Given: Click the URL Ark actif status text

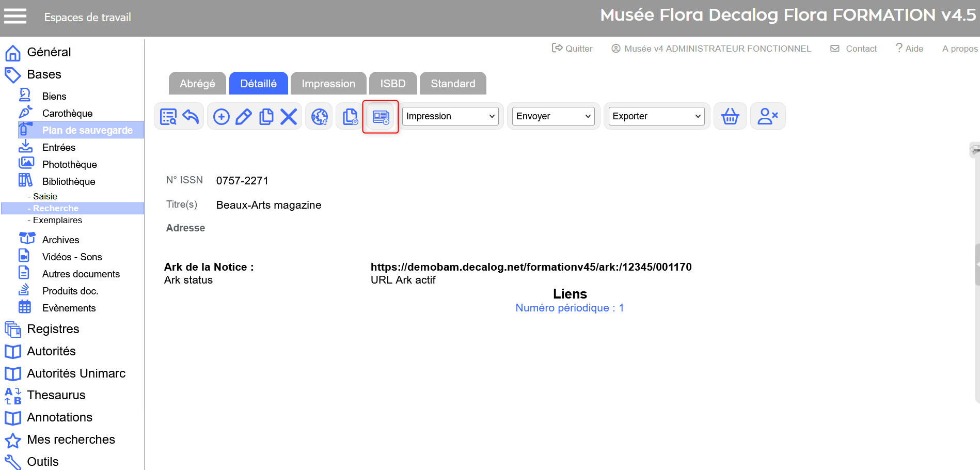Looking at the screenshot, I should coord(403,280).
